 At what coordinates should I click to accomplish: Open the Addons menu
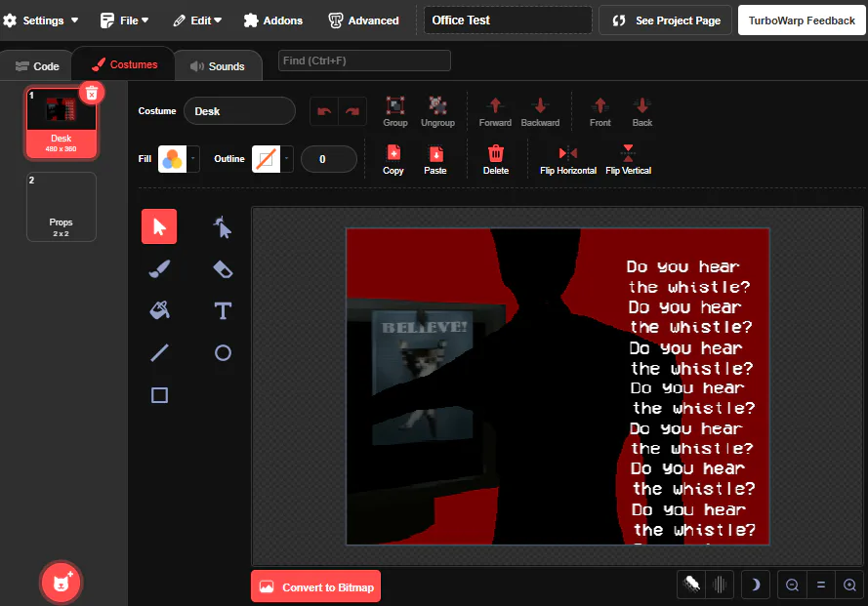[273, 20]
